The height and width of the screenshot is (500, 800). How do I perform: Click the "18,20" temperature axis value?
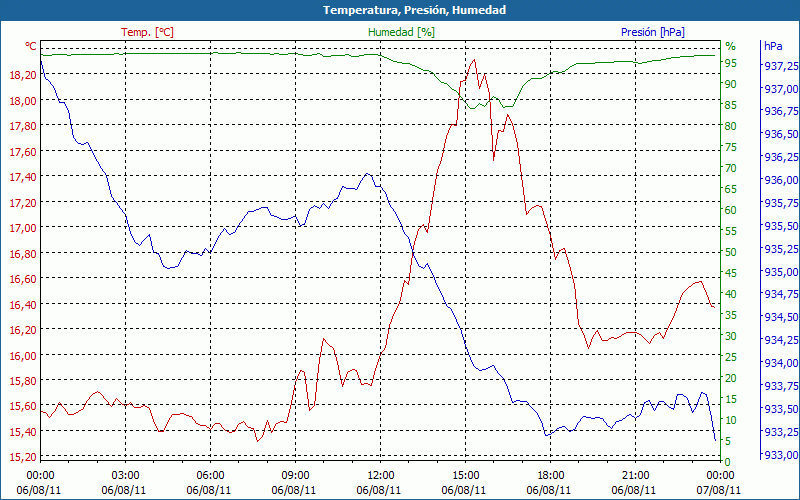point(23,75)
